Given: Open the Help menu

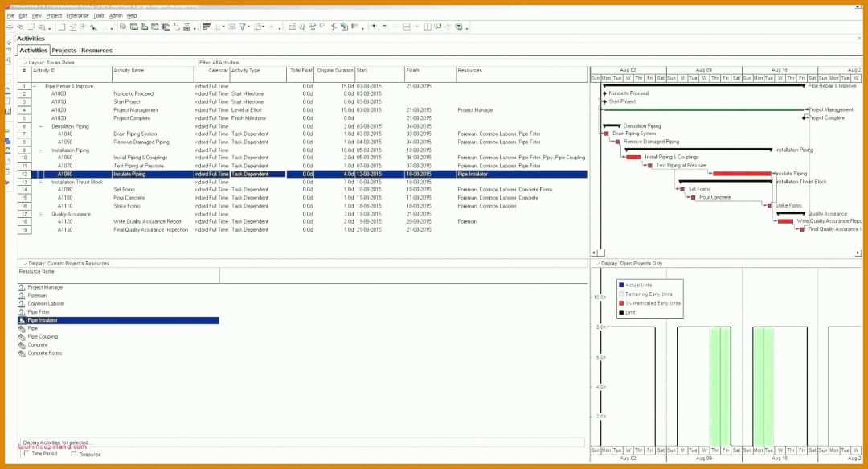Looking at the screenshot, I should pos(132,15).
